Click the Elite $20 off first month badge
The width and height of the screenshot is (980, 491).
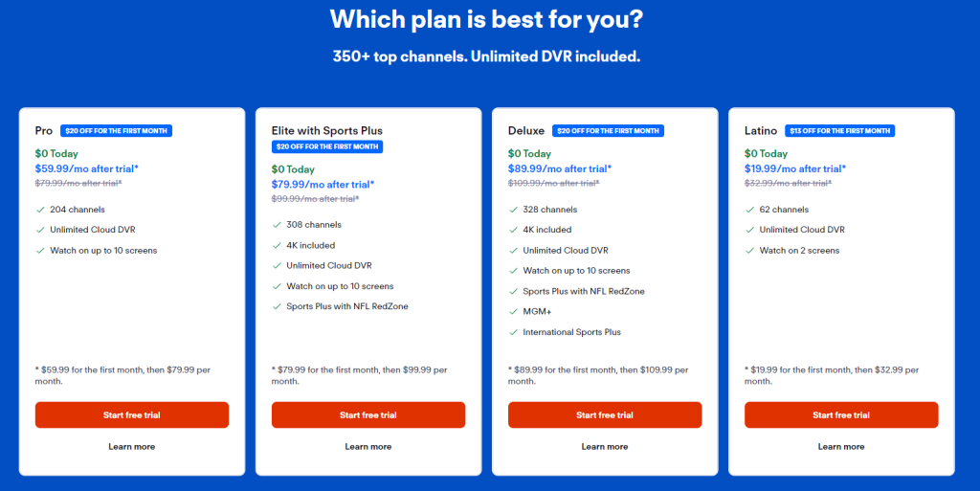327,146
